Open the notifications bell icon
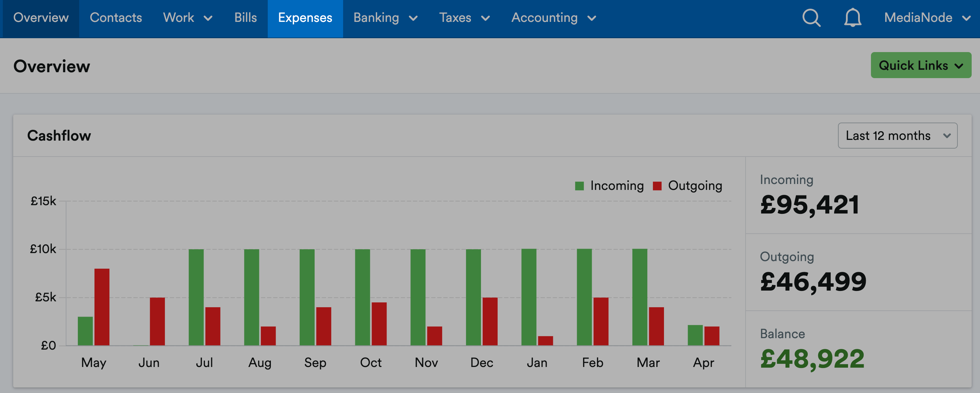 pos(853,17)
